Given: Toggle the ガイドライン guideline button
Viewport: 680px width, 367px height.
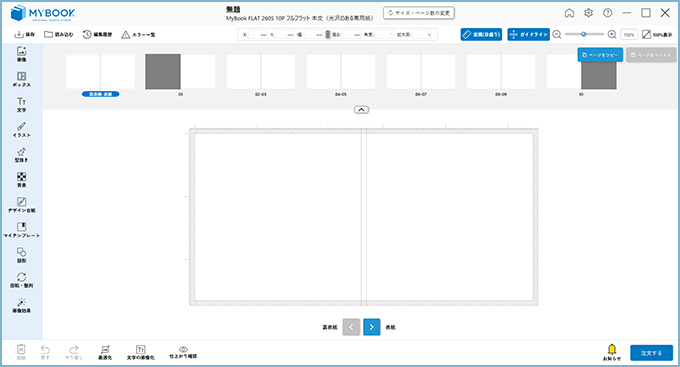Looking at the screenshot, I should pos(528,34).
